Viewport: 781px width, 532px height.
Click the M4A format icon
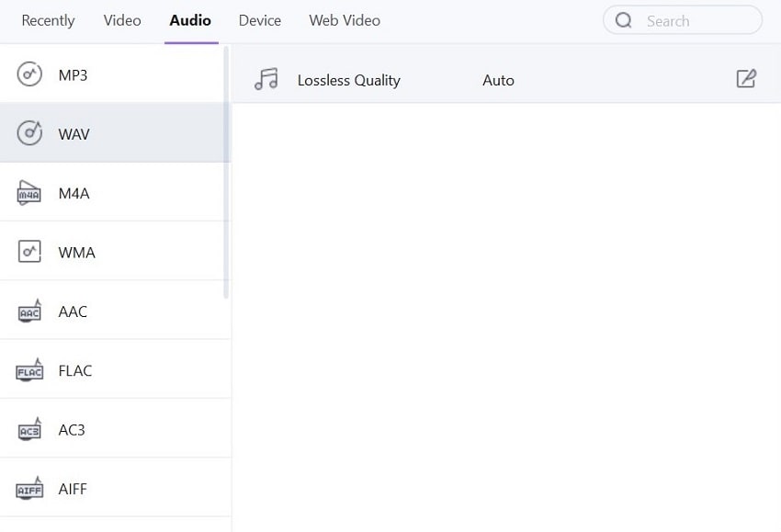tap(30, 193)
